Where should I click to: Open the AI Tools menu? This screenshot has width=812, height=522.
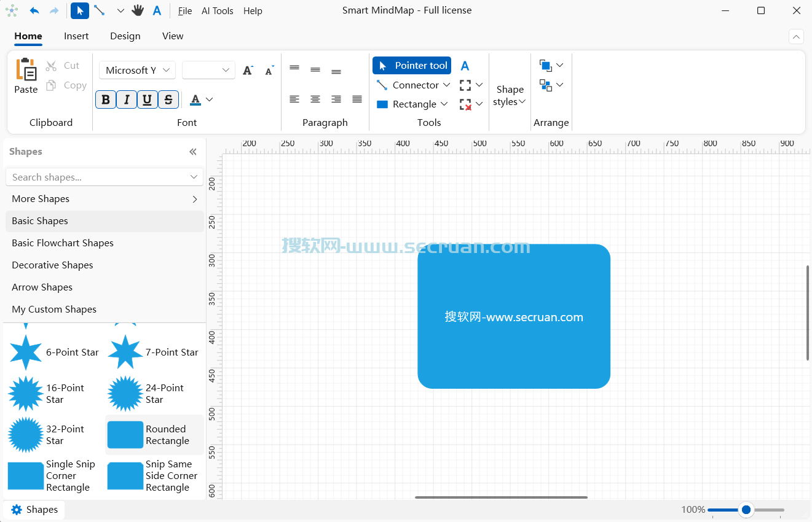click(x=218, y=11)
